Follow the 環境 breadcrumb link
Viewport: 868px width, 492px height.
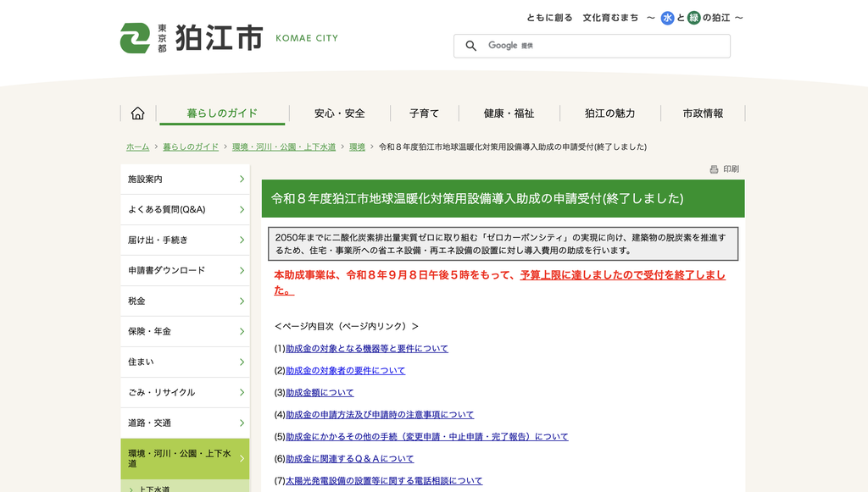click(x=357, y=147)
